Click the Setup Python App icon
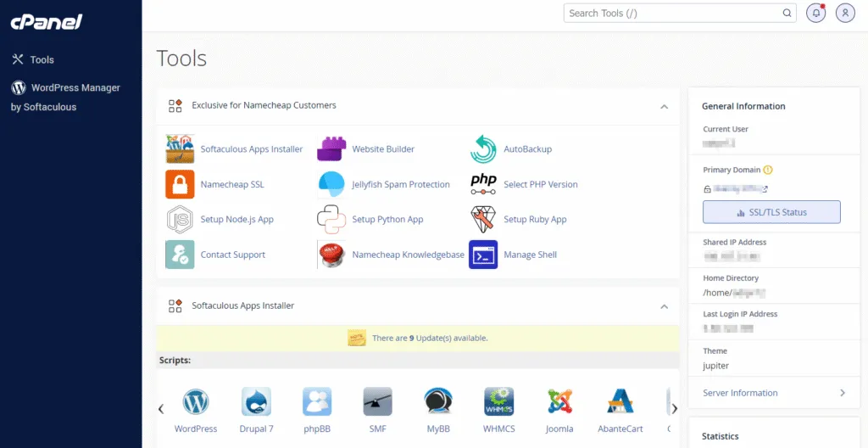Screen dimensions: 868x448 coord(331,219)
